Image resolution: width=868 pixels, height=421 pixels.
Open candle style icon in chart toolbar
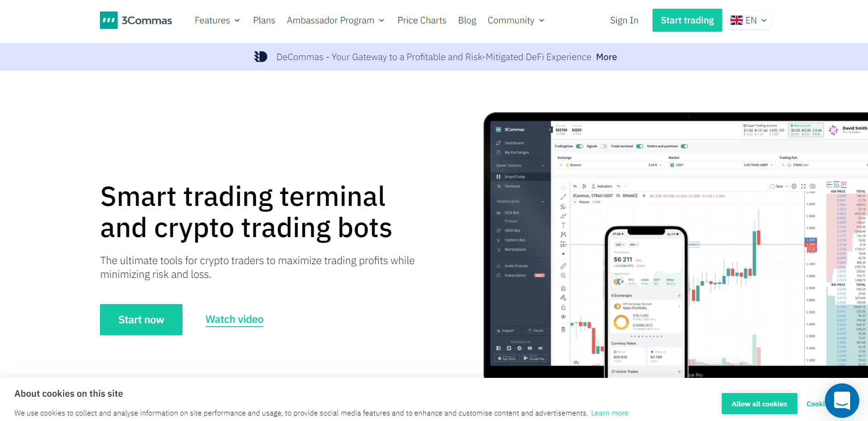click(x=584, y=186)
